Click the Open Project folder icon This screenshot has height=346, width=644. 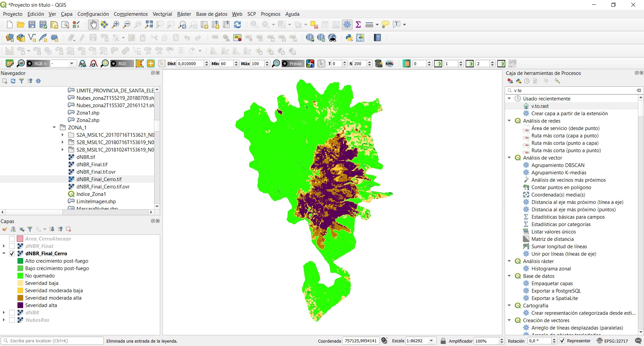[20, 25]
